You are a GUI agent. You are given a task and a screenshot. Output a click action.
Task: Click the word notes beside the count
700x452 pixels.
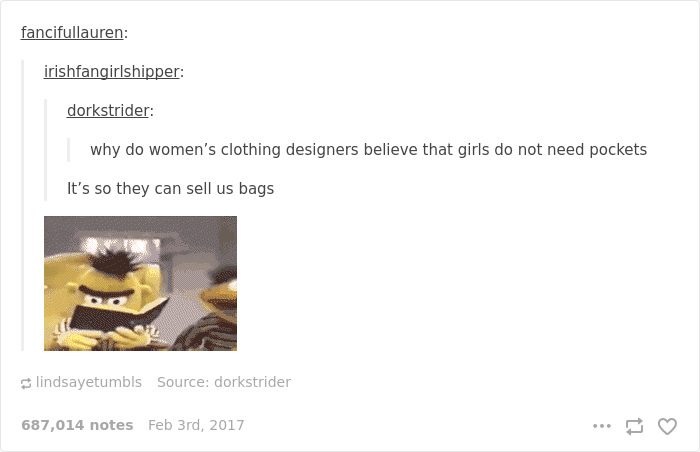click(112, 425)
